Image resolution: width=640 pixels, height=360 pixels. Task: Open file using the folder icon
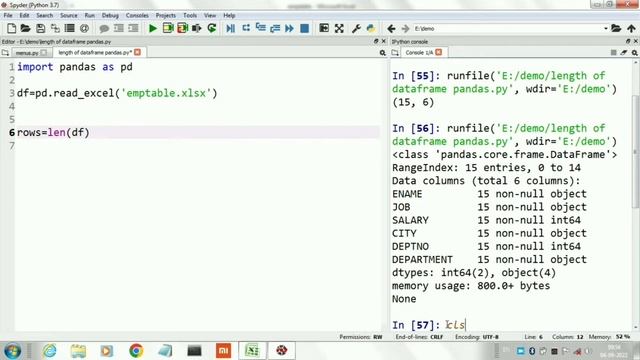click(x=25, y=28)
